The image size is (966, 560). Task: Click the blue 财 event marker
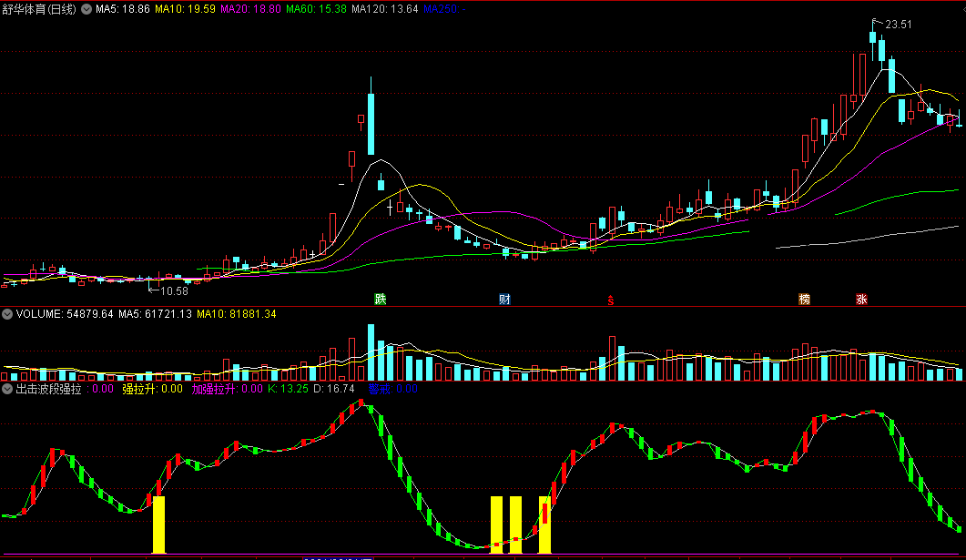tap(504, 300)
